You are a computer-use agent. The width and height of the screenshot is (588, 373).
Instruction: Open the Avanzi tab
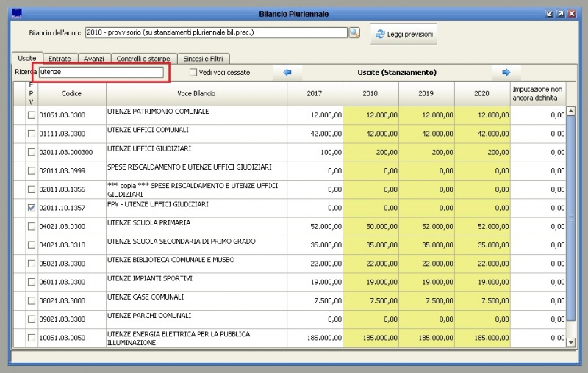tap(94, 59)
